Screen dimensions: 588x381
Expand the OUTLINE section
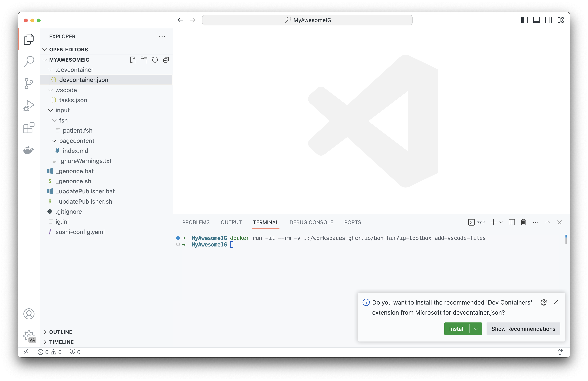[106, 332]
